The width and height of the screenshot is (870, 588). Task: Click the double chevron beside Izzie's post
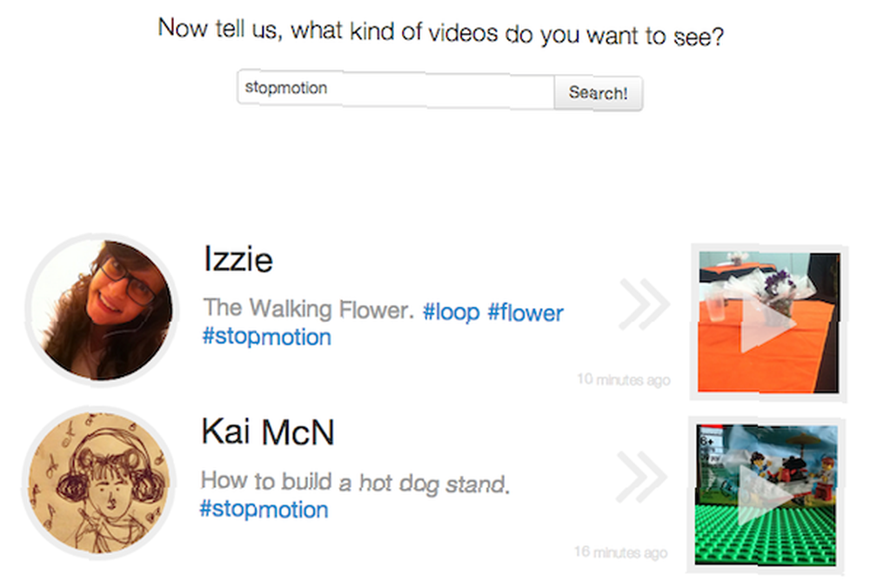644,304
